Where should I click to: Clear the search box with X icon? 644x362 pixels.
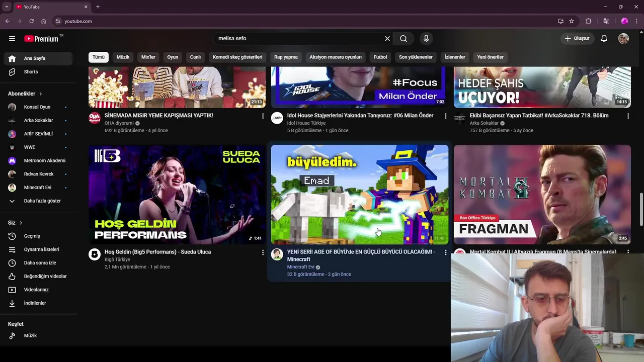pos(387,39)
